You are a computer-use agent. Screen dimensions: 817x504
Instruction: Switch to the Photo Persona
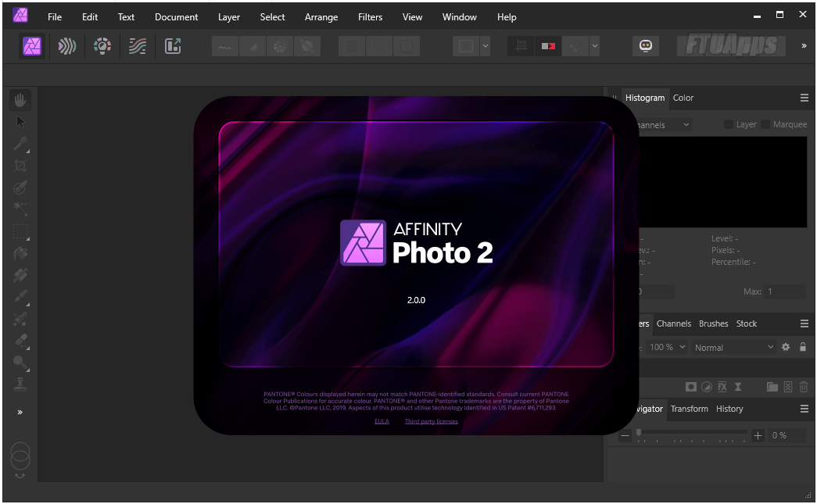(32, 46)
